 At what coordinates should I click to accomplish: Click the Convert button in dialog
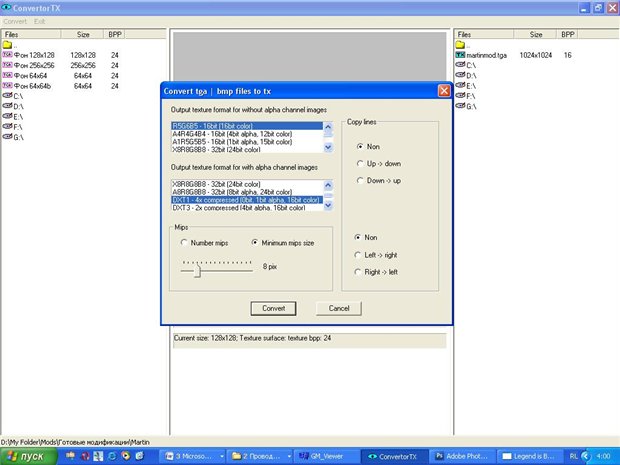pos(273,308)
